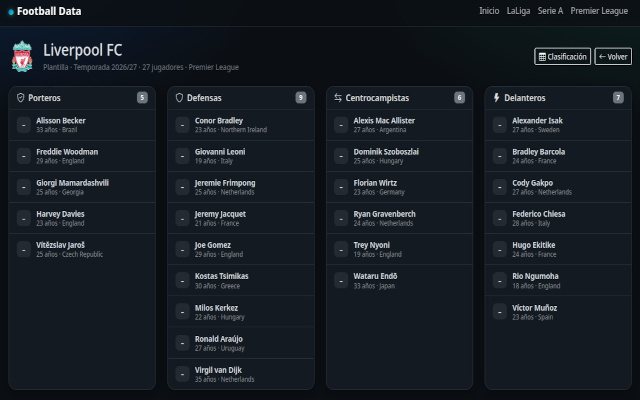This screenshot has height=400, width=640.
Task: Click the number badge next to Freddie Woodman
Action: [x=24, y=156]
